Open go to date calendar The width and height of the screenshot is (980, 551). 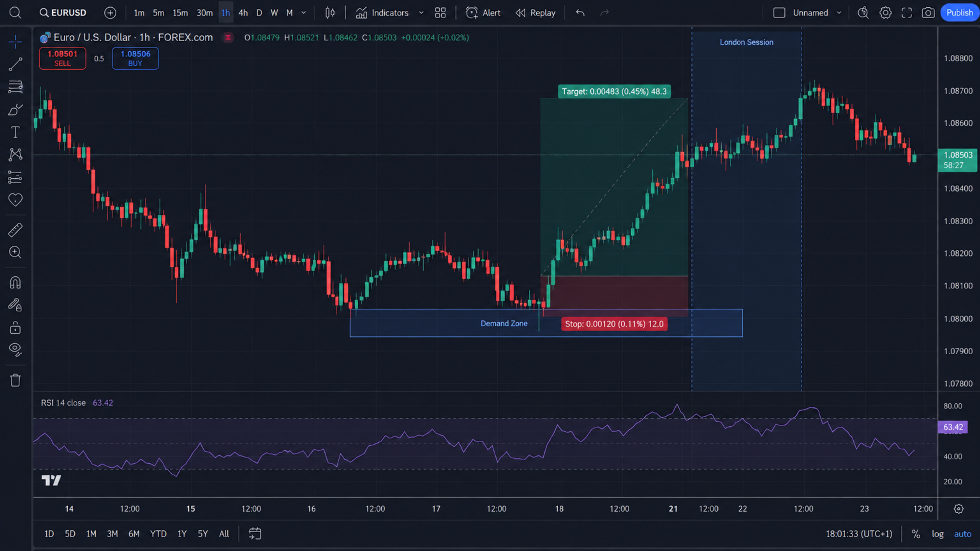(x=255, y=534)
